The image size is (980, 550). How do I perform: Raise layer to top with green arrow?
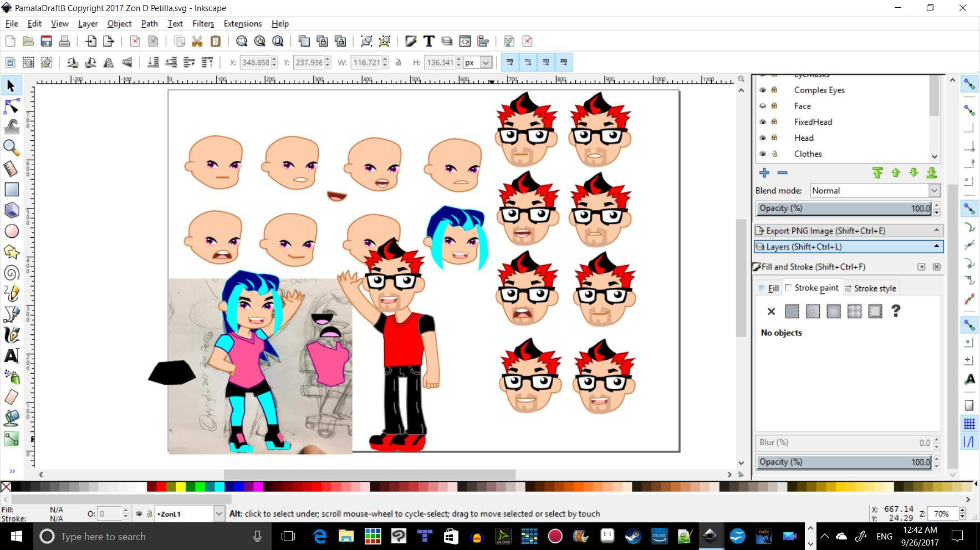tap(877, 173)
